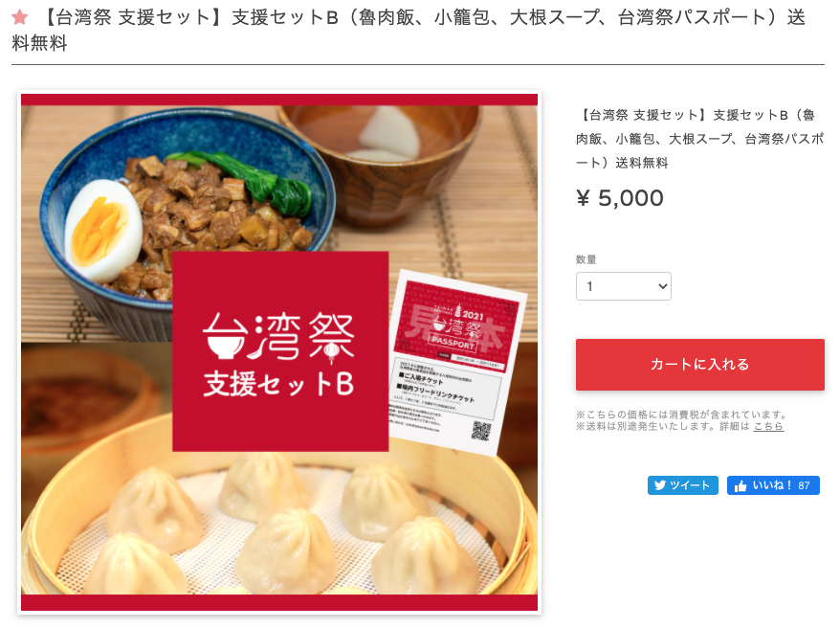Click the 数量 label above the selector
Screen dimensions: 840x628
(x=586, y=259)
